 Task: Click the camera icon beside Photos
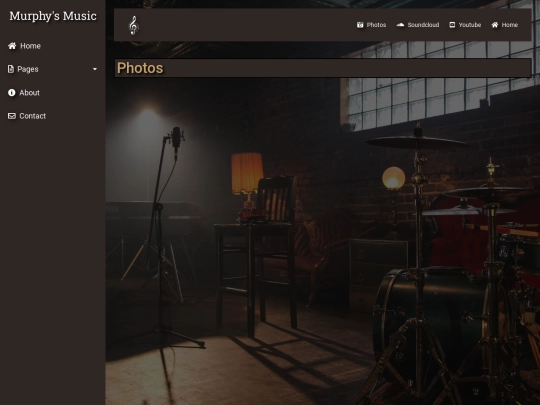coord(360,25)
